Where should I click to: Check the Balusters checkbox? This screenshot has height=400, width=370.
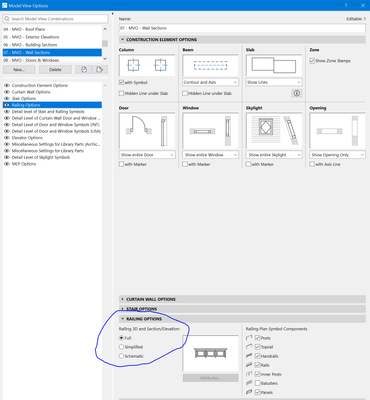click(x=257, y=383)
